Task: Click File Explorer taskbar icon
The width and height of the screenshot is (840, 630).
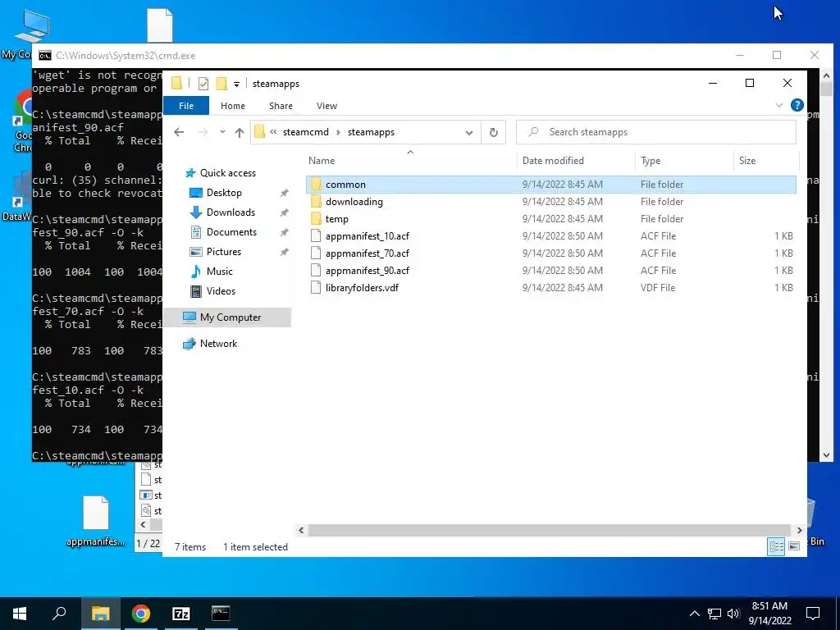Action: [x=100, y=614]
